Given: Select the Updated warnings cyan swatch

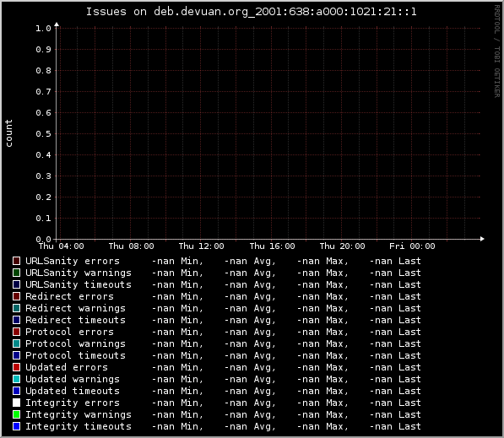Looking at the screenshot, I should 16,379.
